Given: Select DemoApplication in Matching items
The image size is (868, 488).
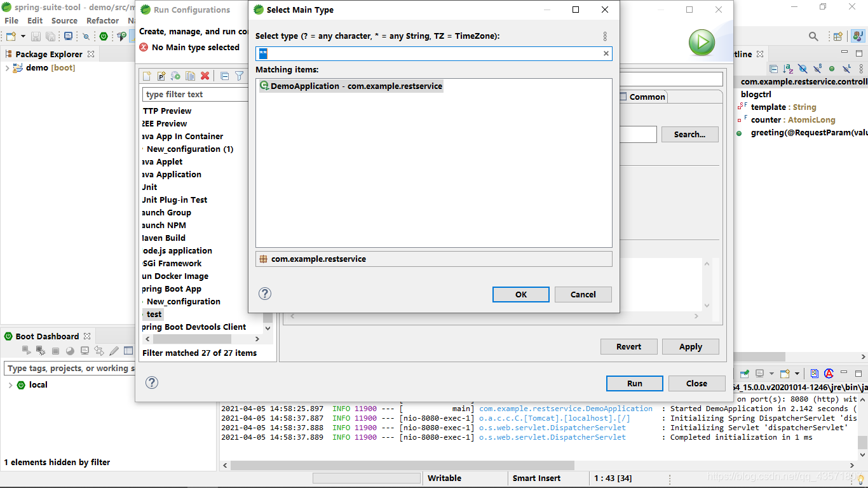Looking at the screenshot, I should 351,86.
